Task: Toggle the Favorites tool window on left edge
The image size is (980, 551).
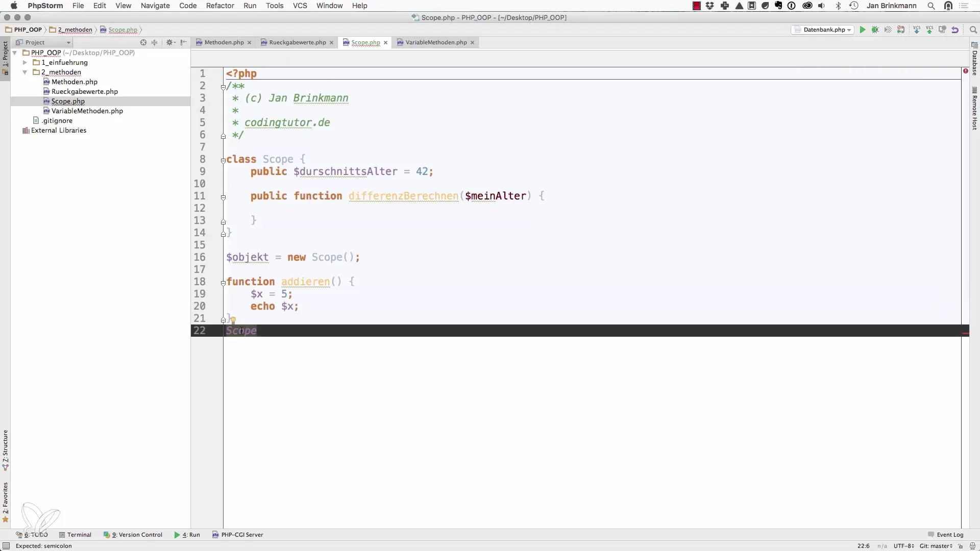Action: (x=5, y=502)
